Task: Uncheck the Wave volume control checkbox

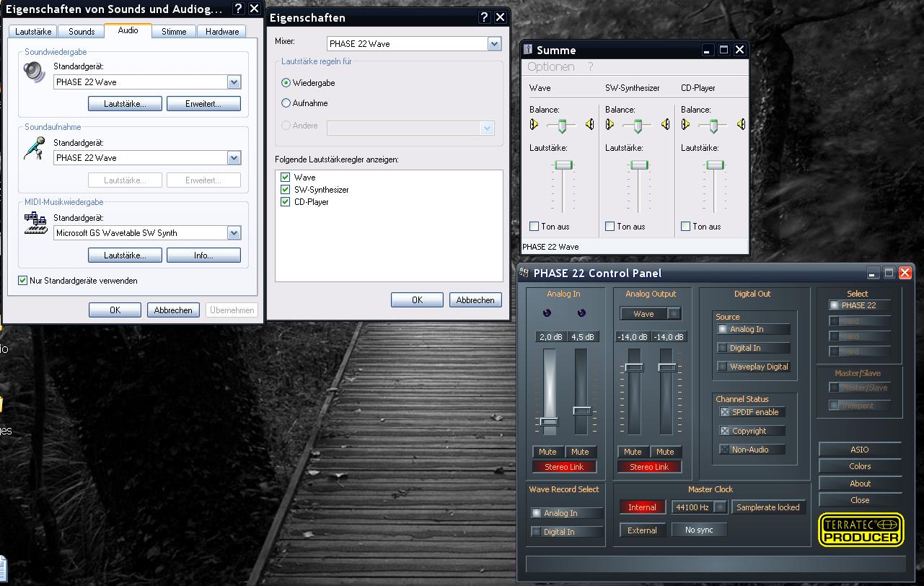Action: (x=286, y=178)
